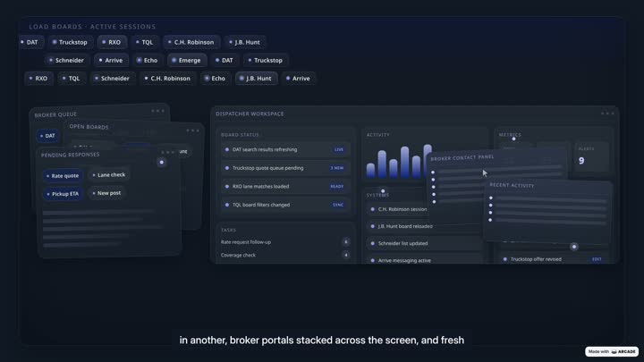Screen dimensions: 644x362
Task: Open the Pending Responses three-dot menu
Action: tap(168, 152)
